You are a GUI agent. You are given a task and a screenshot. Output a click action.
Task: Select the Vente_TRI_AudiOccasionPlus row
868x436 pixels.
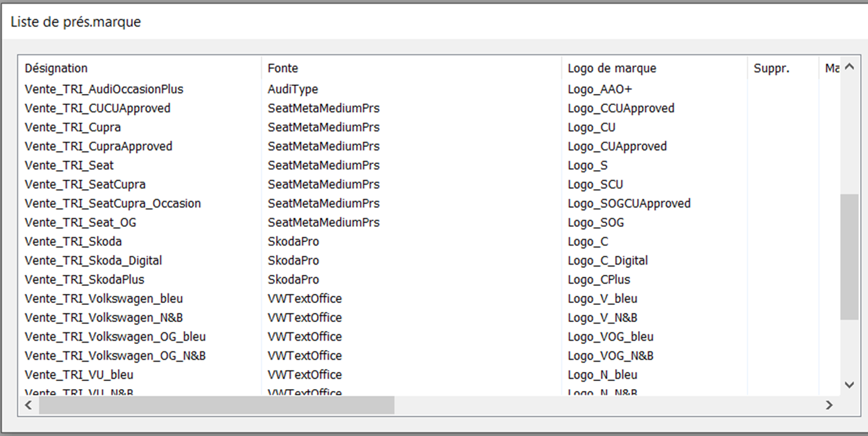[104, 89]
